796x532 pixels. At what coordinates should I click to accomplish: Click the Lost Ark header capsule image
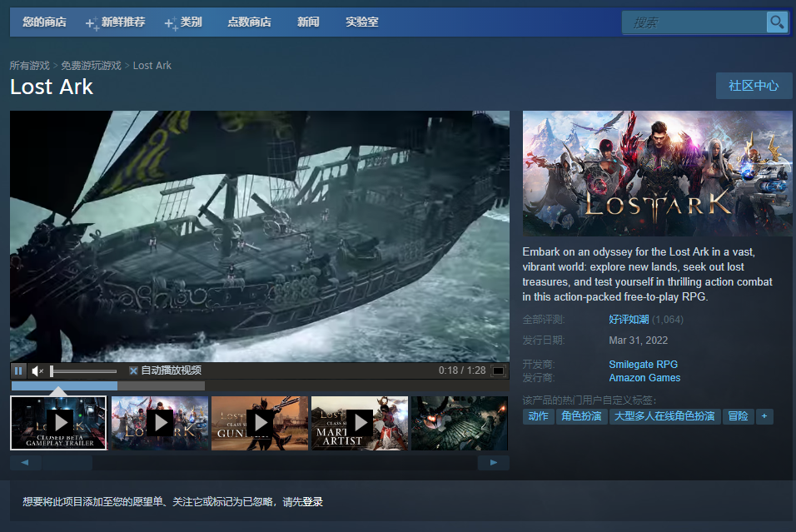658,174
